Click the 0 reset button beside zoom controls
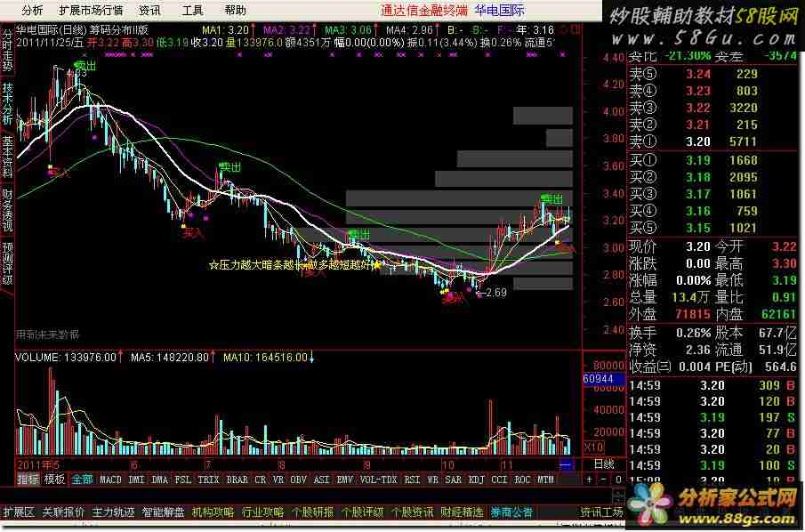 pos(618,480)
